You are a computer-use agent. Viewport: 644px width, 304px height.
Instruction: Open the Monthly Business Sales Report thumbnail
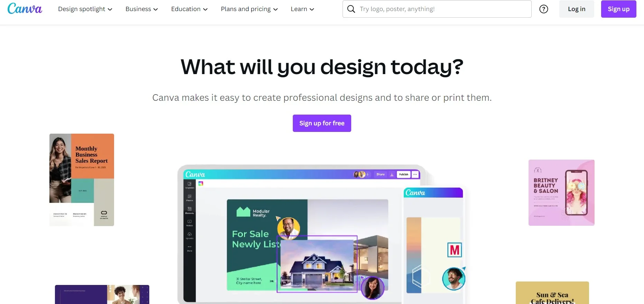pyautogui.click(x=82, y=180)
